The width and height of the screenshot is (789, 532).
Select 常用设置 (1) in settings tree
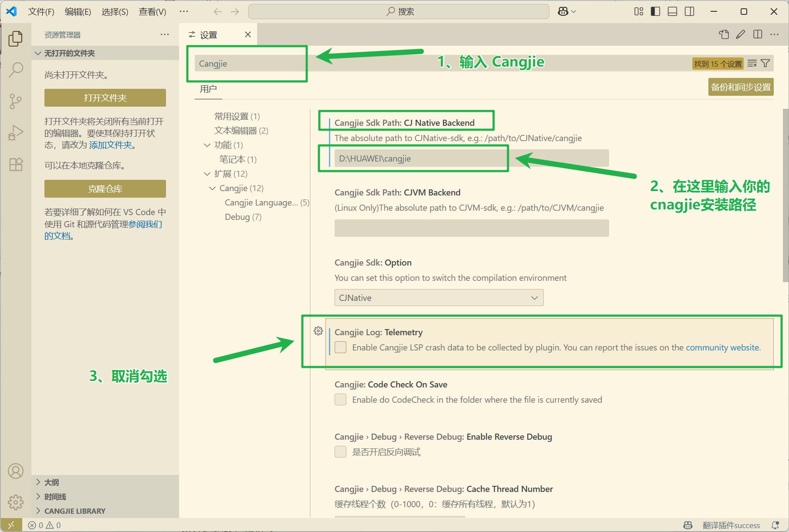(237, 116)
